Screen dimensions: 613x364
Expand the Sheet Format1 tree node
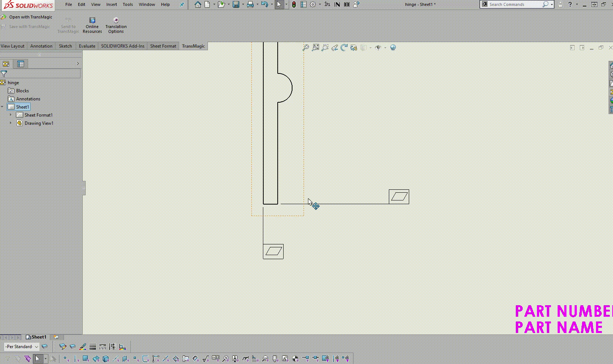tap(11, 115)
